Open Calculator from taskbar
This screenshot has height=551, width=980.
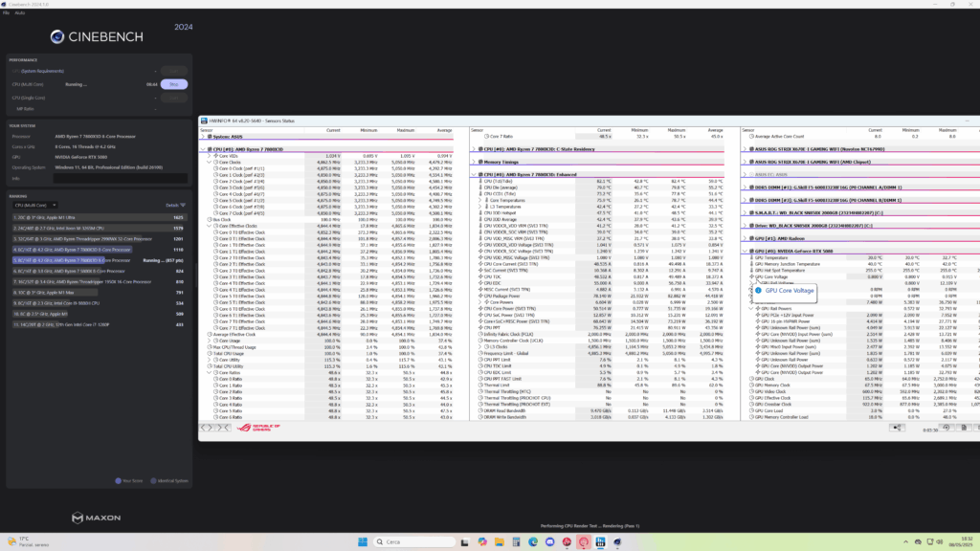click(x=516, y=541)
